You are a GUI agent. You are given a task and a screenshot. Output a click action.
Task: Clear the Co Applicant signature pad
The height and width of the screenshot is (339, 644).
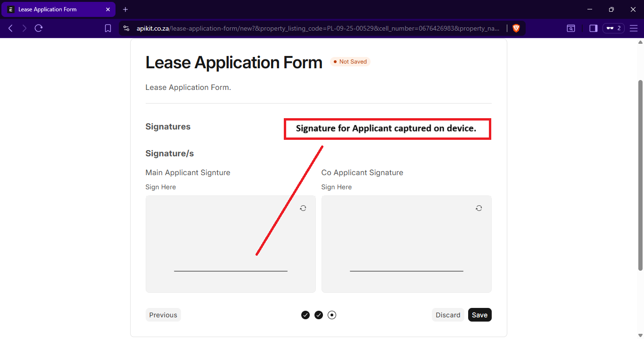click(479, 208)
